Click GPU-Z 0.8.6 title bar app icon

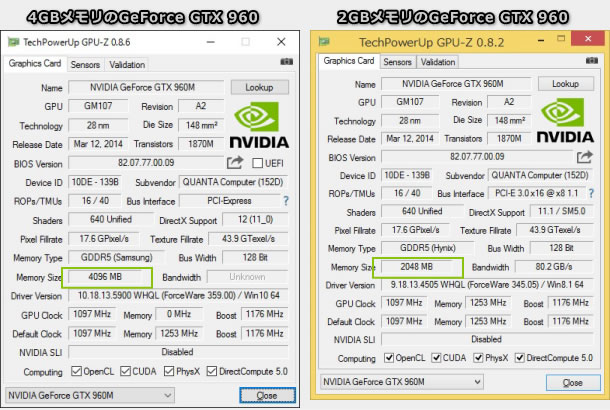(x=14, y=42)
